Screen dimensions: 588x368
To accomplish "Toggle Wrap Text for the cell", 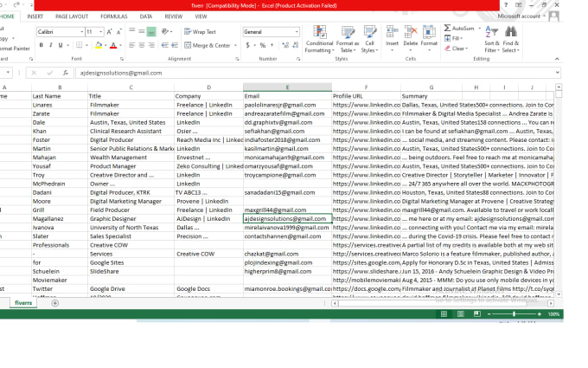I will tap(200, 32).
